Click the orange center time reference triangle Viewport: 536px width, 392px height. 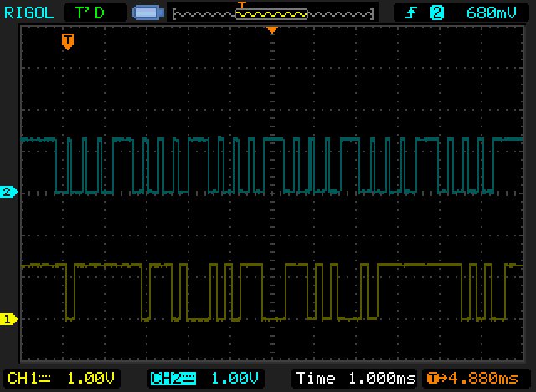pos(272,30)
